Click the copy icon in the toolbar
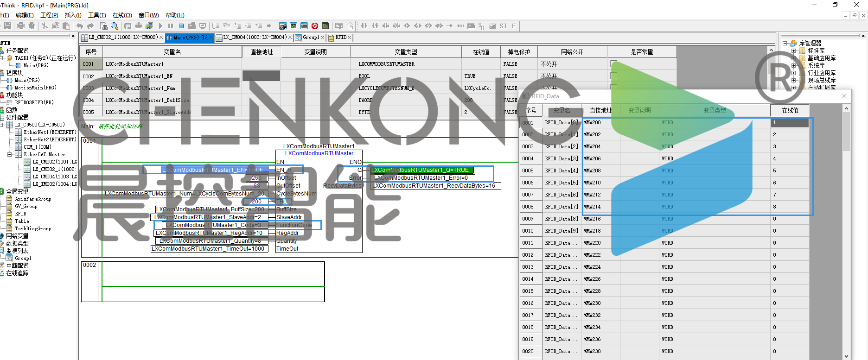Image resolution: width=868 pixels, height=360 pixels. point(56,26)
